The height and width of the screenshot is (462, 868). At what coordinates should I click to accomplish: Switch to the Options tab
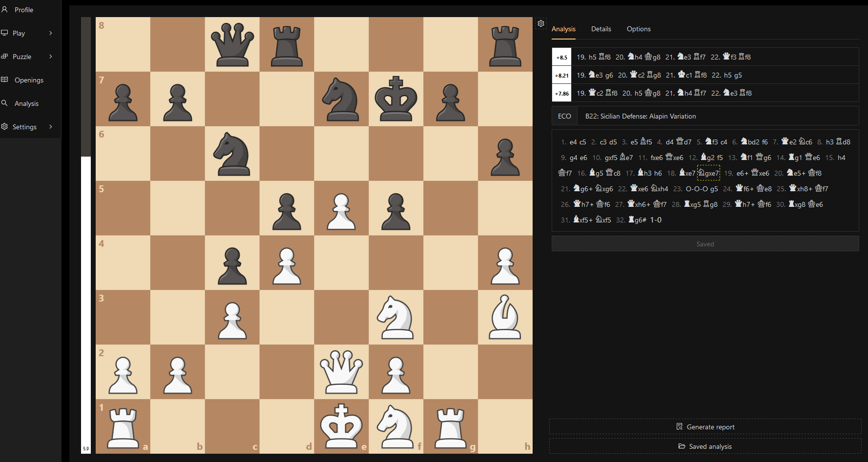point(639,29)
